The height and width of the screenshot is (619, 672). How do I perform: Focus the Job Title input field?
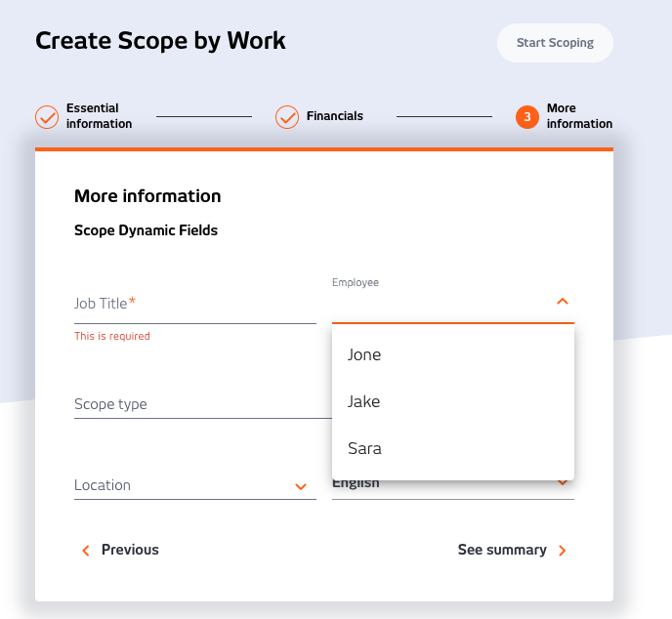(195, 305)
